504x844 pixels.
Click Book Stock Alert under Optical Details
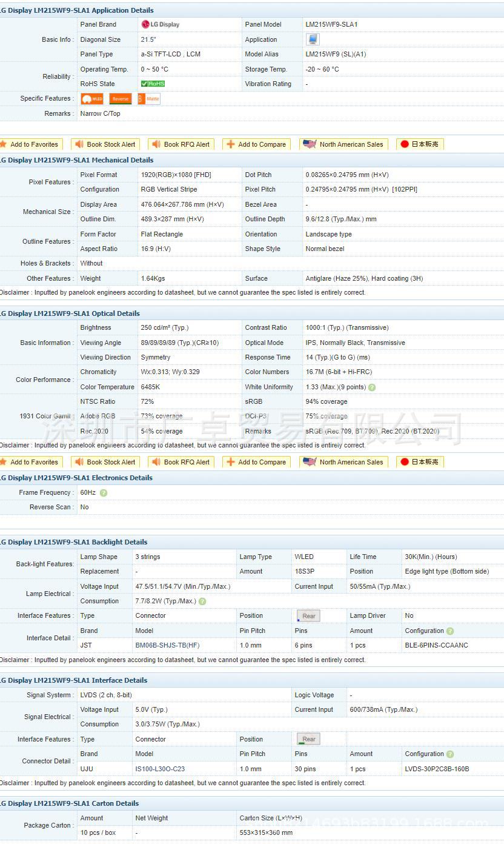105,462
